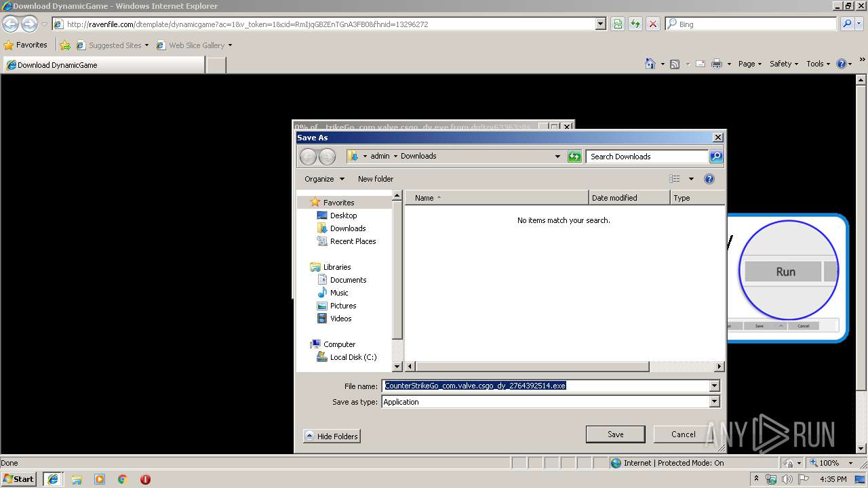The width and height of the screenshot is (868, 488).
Task: Click the File name input field
Action: click(x=545, y=386)
